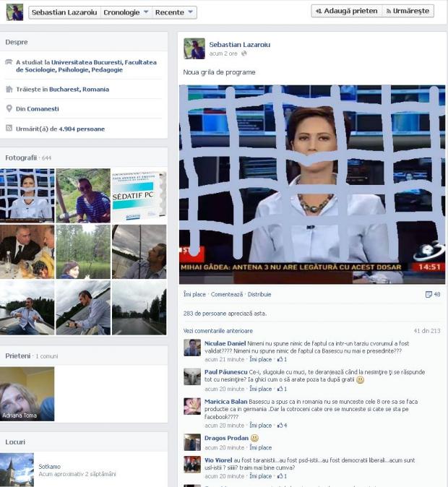The image size is (448, 487).
Task: Open the Fotografii section heading
Action: 20,158
